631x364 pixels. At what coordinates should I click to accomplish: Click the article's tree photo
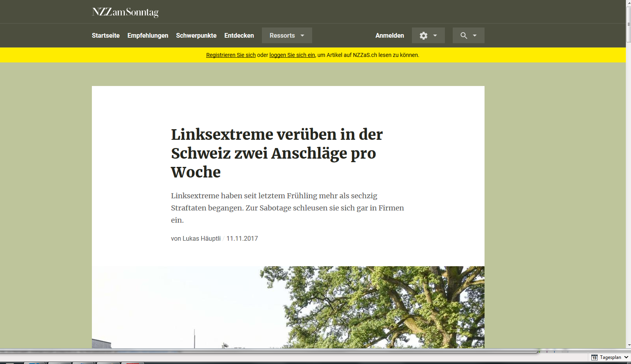point(288,307)
